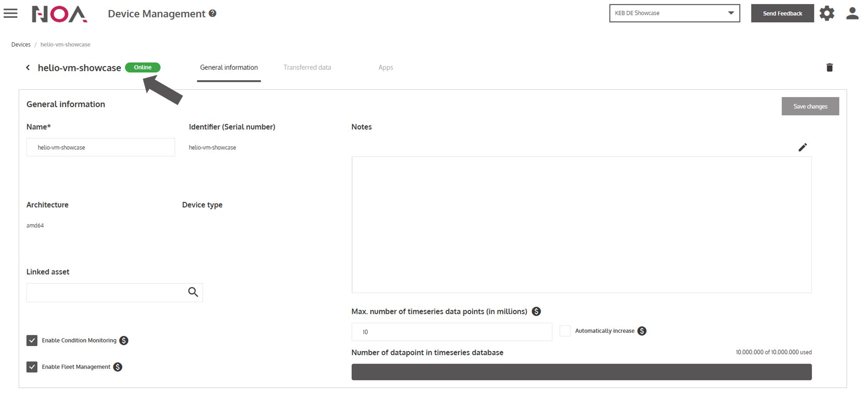Click the timeseries datapoint usage bar

(x=581, y=372)
